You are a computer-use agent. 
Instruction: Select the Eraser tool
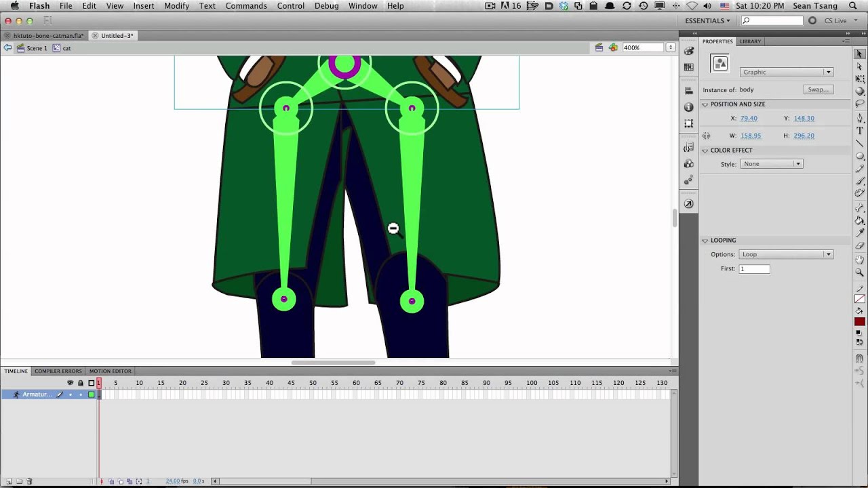point(859,245)
